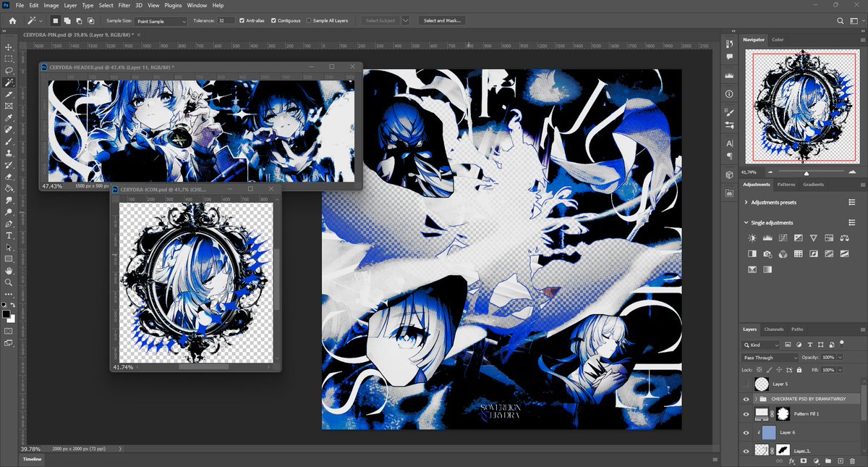868x467 pixels.
Task: Toggle Contiguous checkbox
Action: tap(273, 20)
